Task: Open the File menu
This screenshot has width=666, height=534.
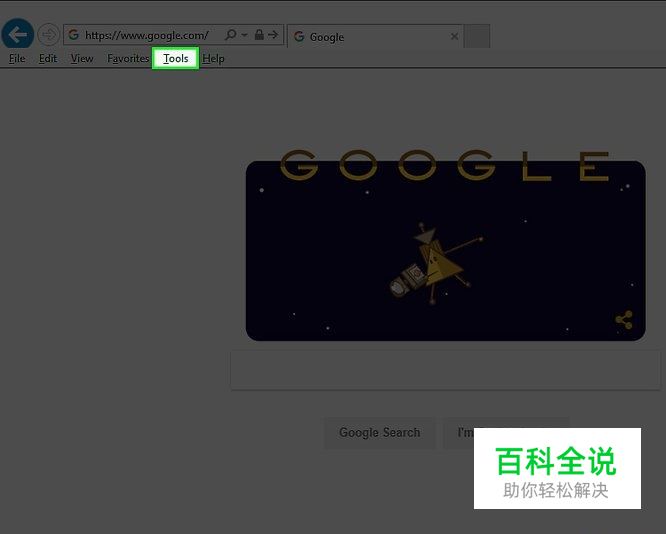Action: tap(17, 59)
